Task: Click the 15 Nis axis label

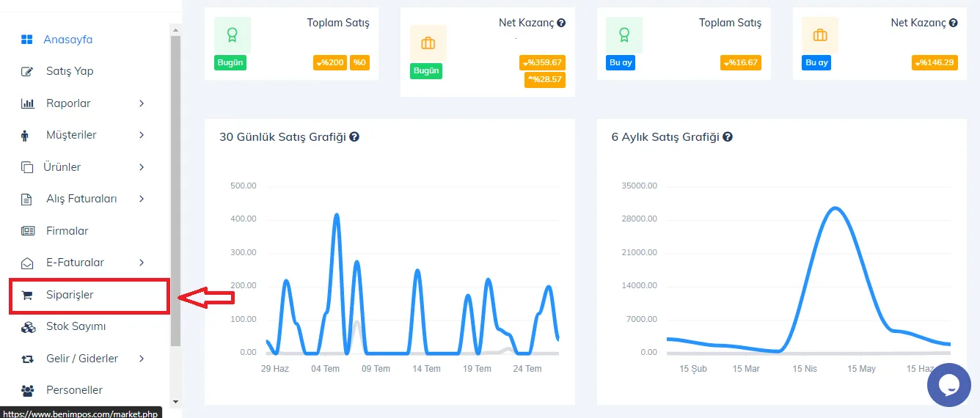Action: pyautogui.click(x=805, y=369)
